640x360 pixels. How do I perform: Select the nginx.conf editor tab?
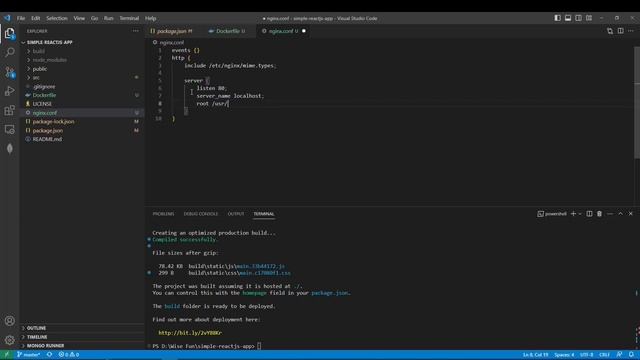click(282, 31)
